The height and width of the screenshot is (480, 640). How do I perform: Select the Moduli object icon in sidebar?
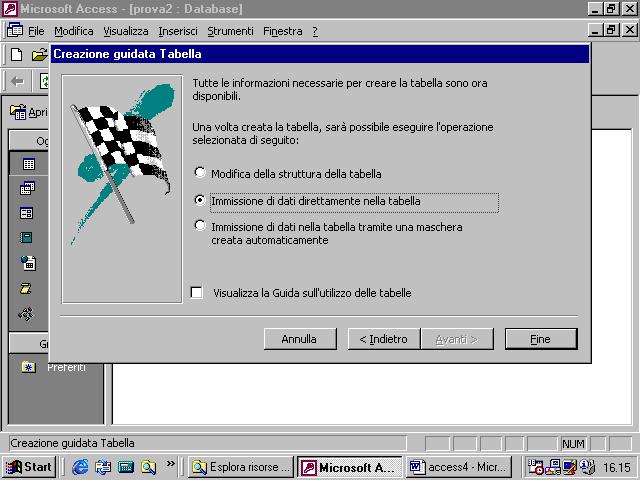click(x=26, y=314)
